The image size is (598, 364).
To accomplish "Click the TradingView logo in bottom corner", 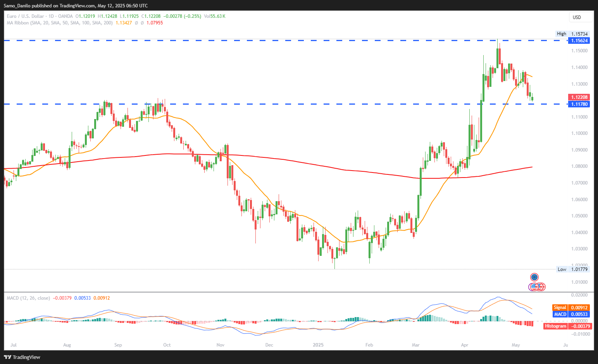I will point(22,357).
